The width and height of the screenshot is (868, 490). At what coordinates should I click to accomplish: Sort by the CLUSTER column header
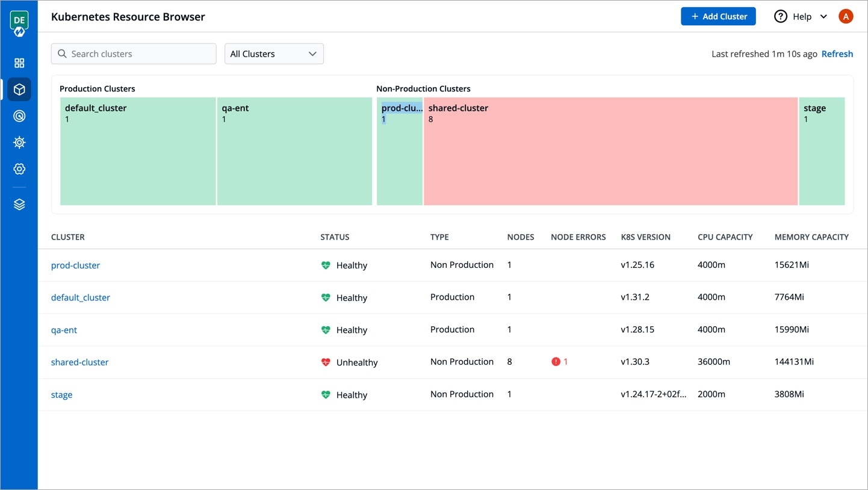[67, 237]
